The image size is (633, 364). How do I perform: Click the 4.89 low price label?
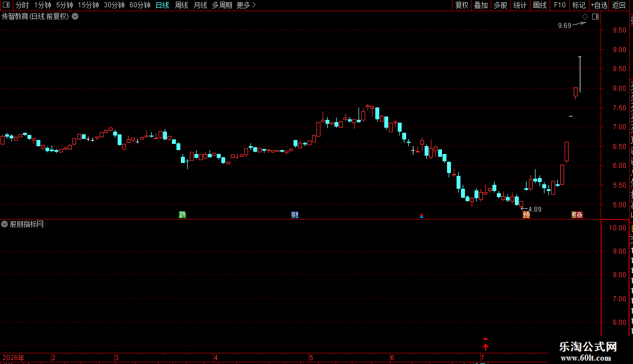(x=535, y=209)
